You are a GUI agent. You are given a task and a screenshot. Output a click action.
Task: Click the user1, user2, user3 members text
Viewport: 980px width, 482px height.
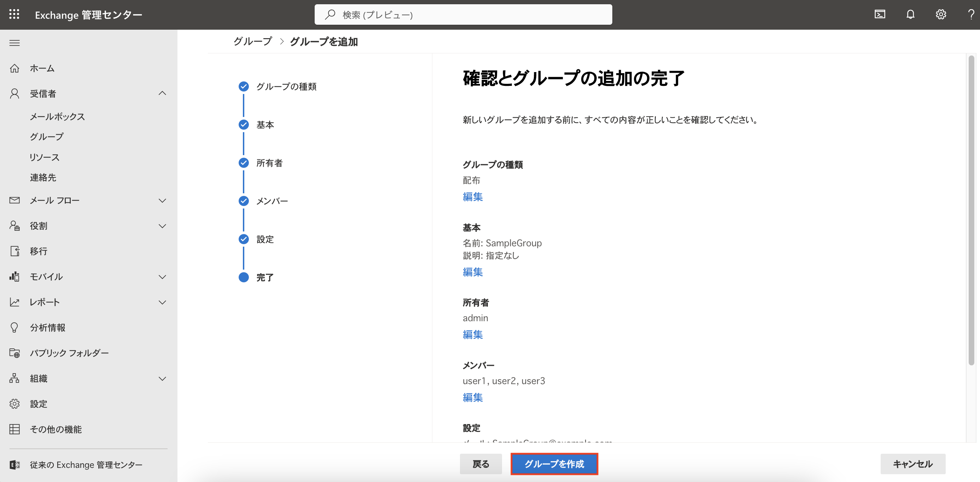click(504, 381)
